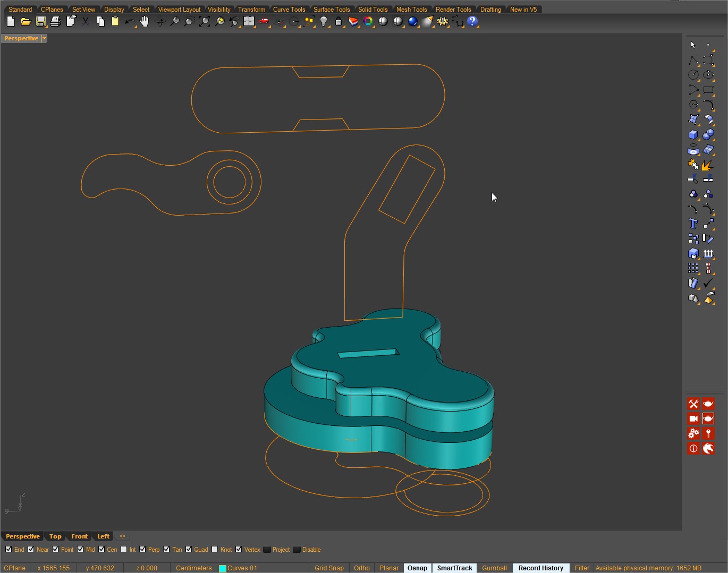Screen dimensions: 728x573
Task: Click the Text object tool icon
Action: point(693,224)
